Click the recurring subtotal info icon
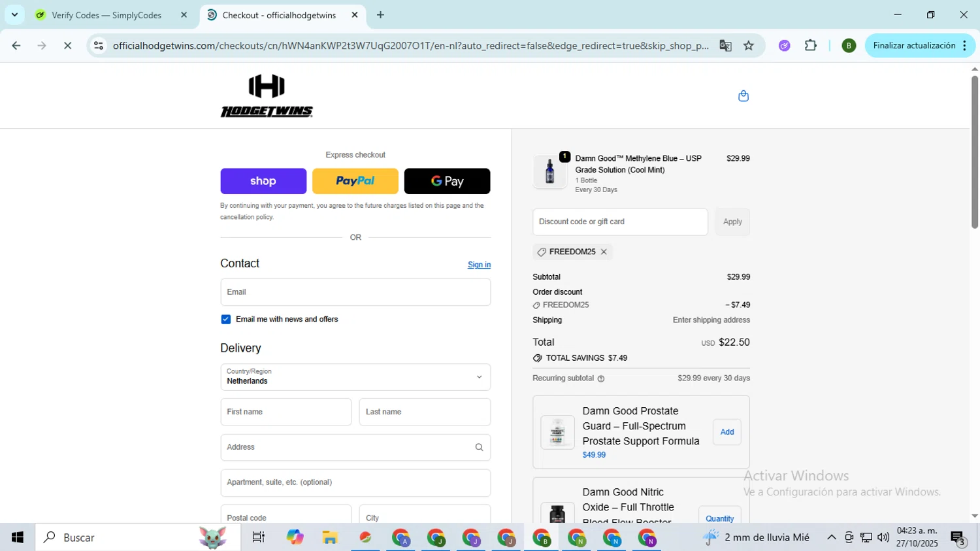The width and height of the screenshot is (980, 551). (601, 378)
